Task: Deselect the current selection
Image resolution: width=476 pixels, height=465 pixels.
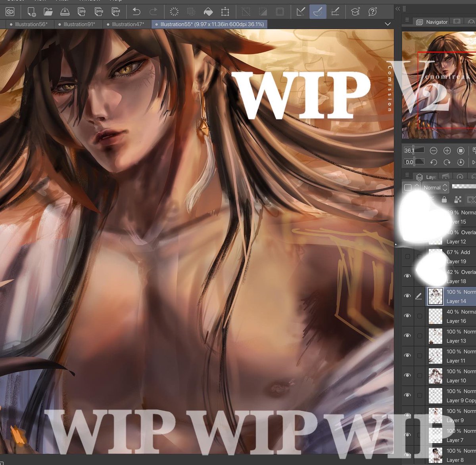Action: [x=246, y=11]
